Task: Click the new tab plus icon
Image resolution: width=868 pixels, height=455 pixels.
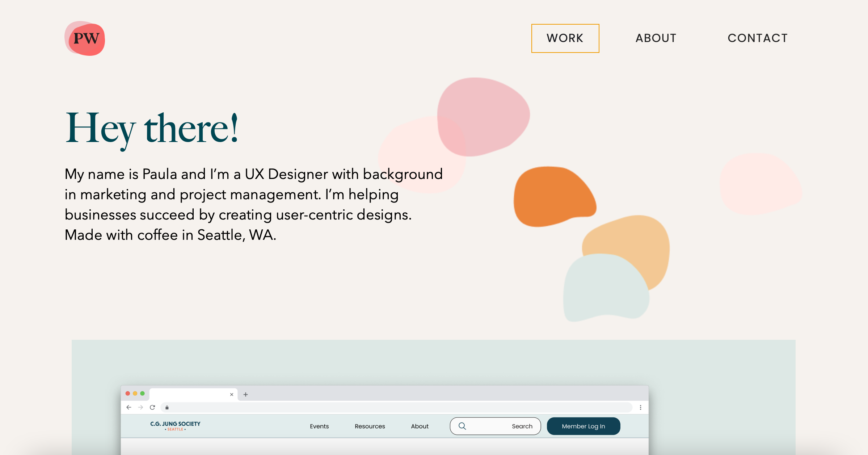Action: pyautogui.click(x=245, y=395)
